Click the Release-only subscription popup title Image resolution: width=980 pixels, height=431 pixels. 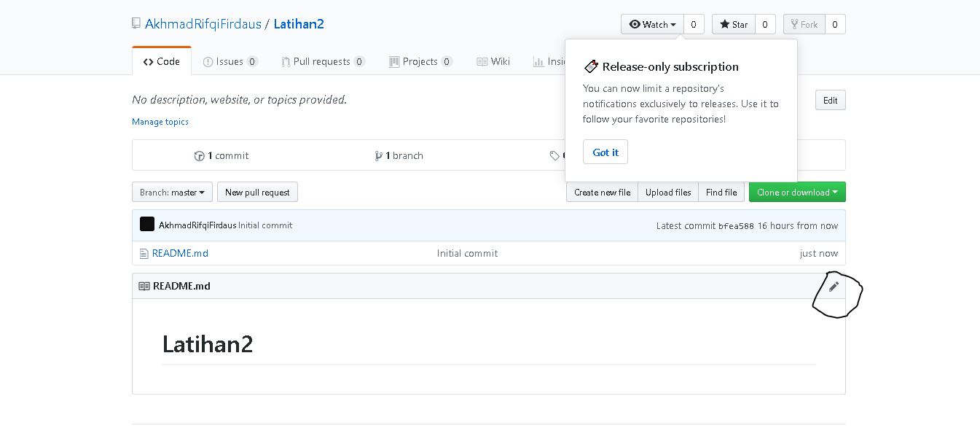(670, 67)
